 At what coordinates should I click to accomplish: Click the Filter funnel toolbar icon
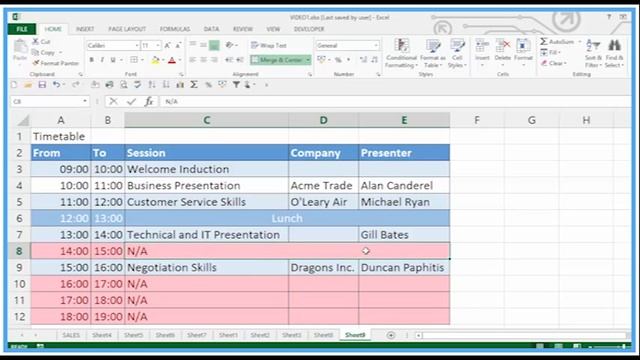[x=236, y=85]
